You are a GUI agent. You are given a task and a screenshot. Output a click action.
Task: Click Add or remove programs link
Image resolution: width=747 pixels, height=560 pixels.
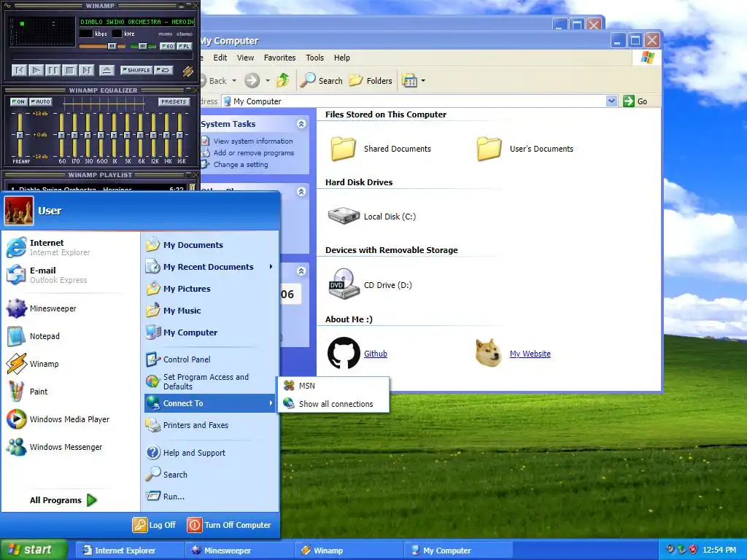point(253,153)
